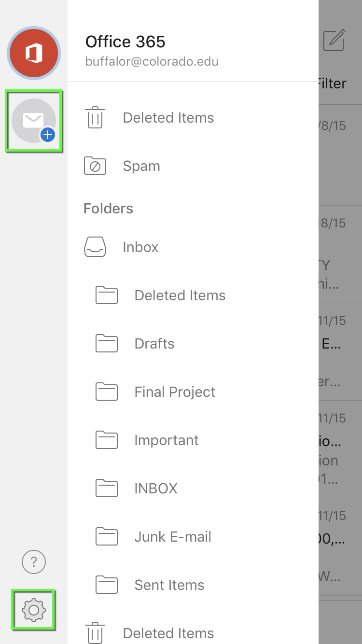Screen dimensions: 362x644
Task: Open the Junk E-mail folder
Action: pyautogui.click(x=173, y=537)
